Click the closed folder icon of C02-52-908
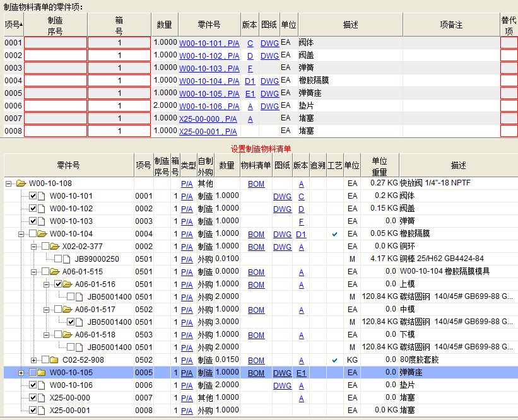 pos(54,360)
